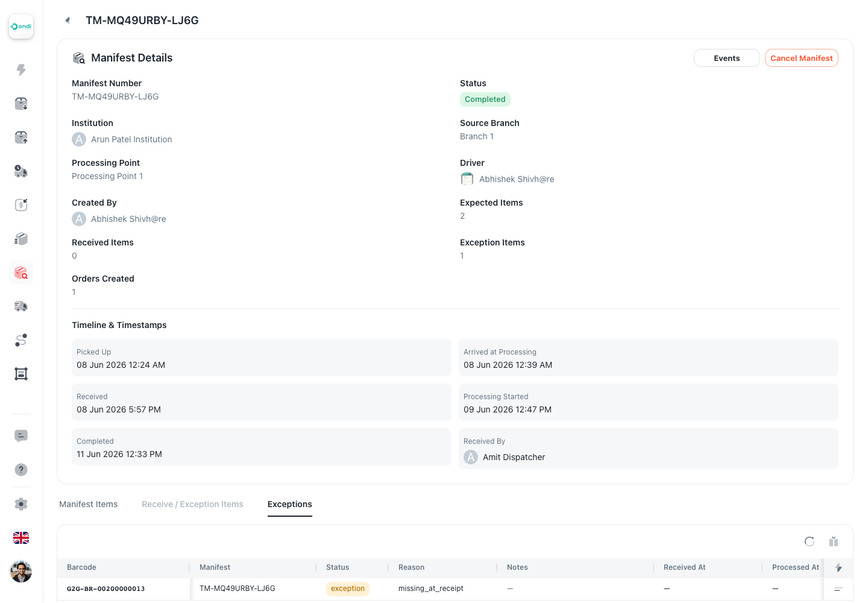Open the settings gear in sidebar
The width and height of the screenshot is (868, 603).
(21, 504)
